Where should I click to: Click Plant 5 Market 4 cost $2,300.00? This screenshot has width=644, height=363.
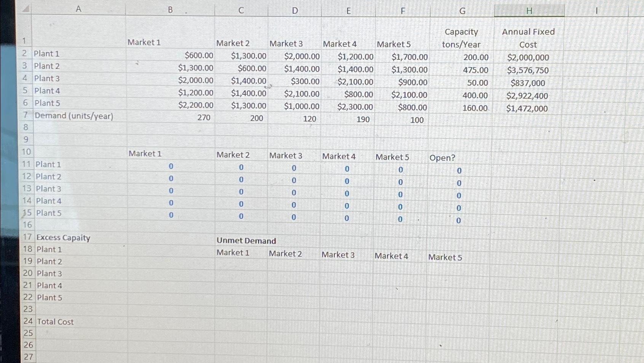(x=355, y=107)
